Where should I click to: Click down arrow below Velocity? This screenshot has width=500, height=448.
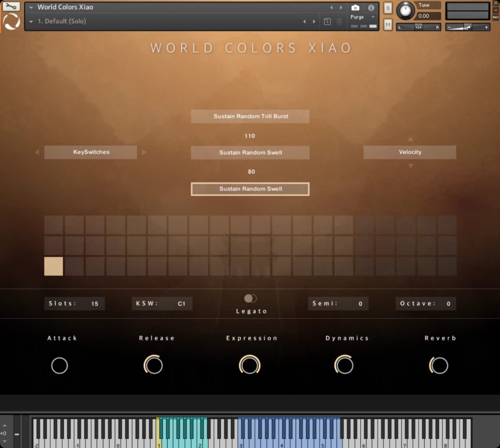(410, 166)
